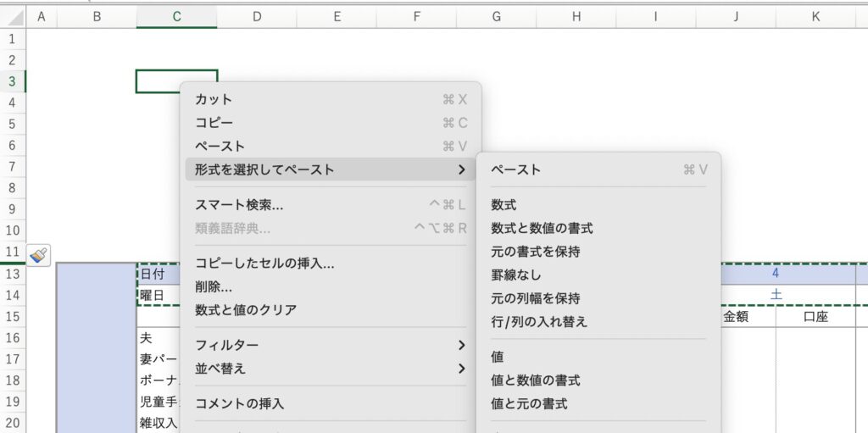Select column F header
Viewport: 868px width, 433px height.
416,16
